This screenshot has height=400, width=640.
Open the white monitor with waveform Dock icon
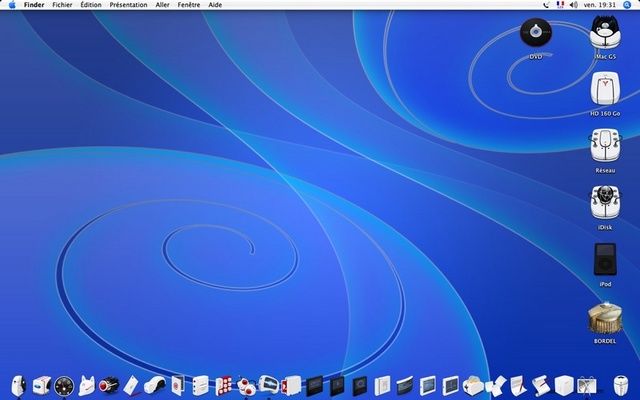pos(269,385)
